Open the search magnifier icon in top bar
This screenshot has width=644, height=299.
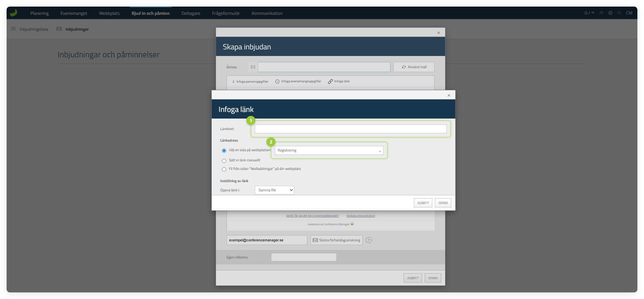pos(619,13)
